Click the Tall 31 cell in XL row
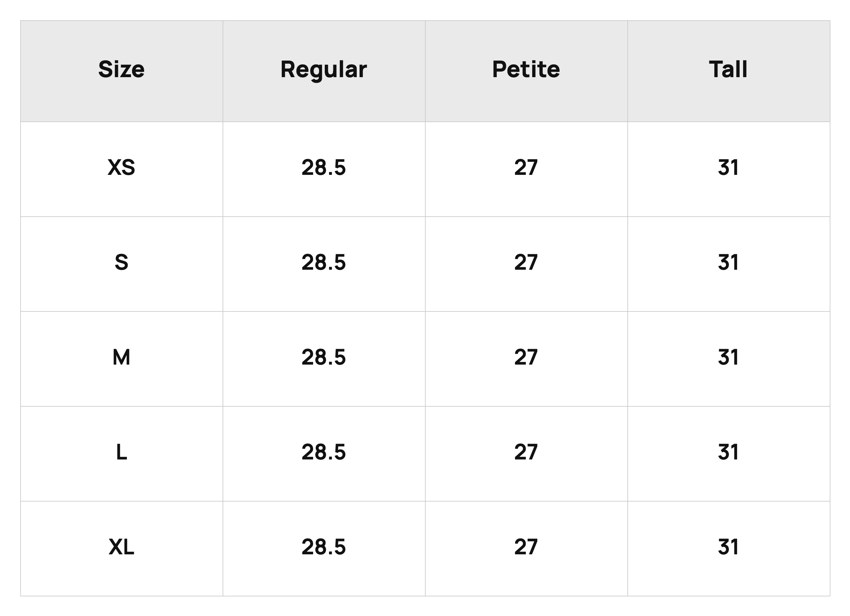Viewport: 850px width, 616px height. (728, 546)
